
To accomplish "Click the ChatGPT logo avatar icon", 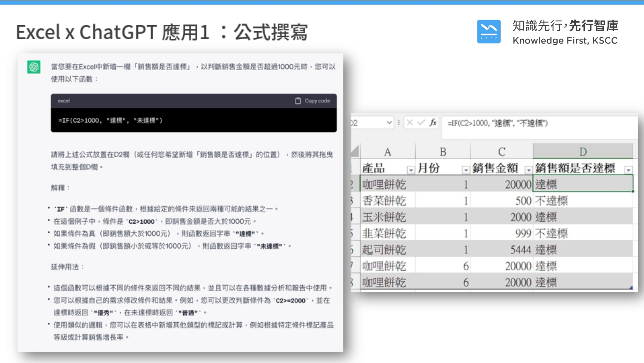I will (34, 67).
